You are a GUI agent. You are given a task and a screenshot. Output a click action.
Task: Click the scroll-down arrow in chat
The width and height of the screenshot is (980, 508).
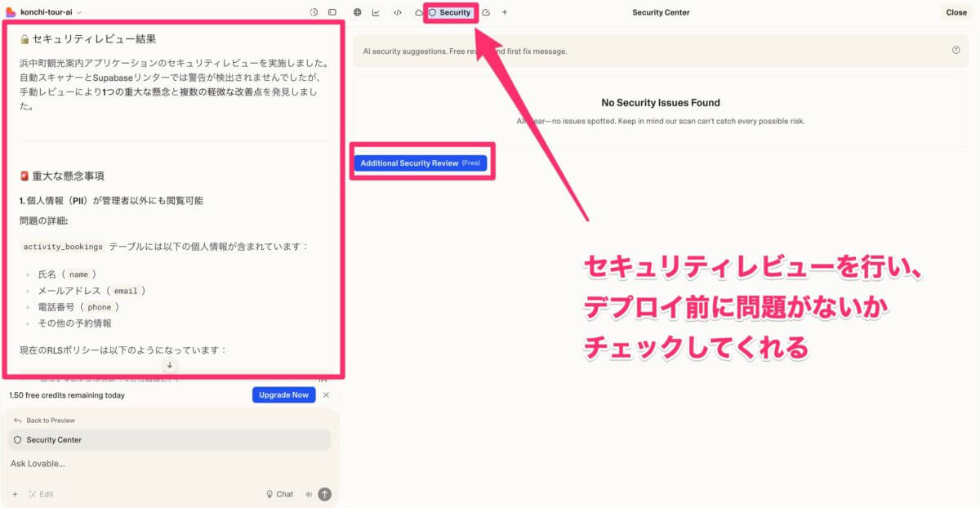coord(170,365)
